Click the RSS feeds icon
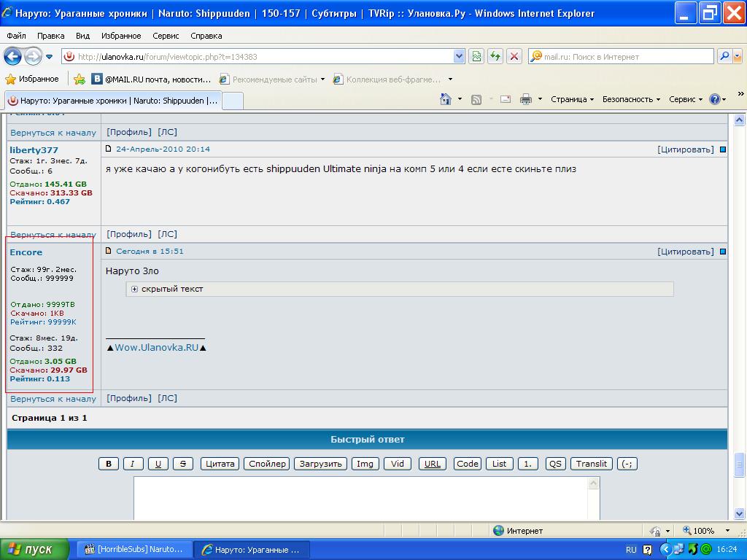 476,99
